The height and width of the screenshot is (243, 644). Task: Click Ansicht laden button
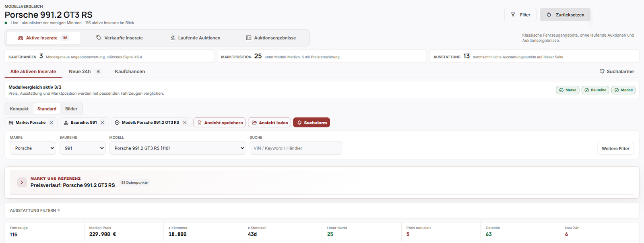pyautogui.click(x=270, y=123)
